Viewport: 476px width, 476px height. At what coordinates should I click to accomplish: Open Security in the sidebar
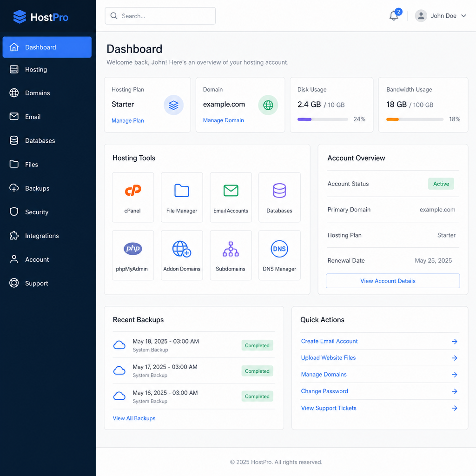tap(47, 212)
